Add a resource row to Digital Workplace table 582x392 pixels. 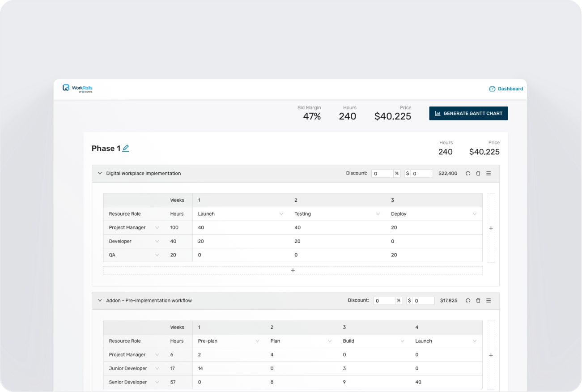[x=293, y=270]
